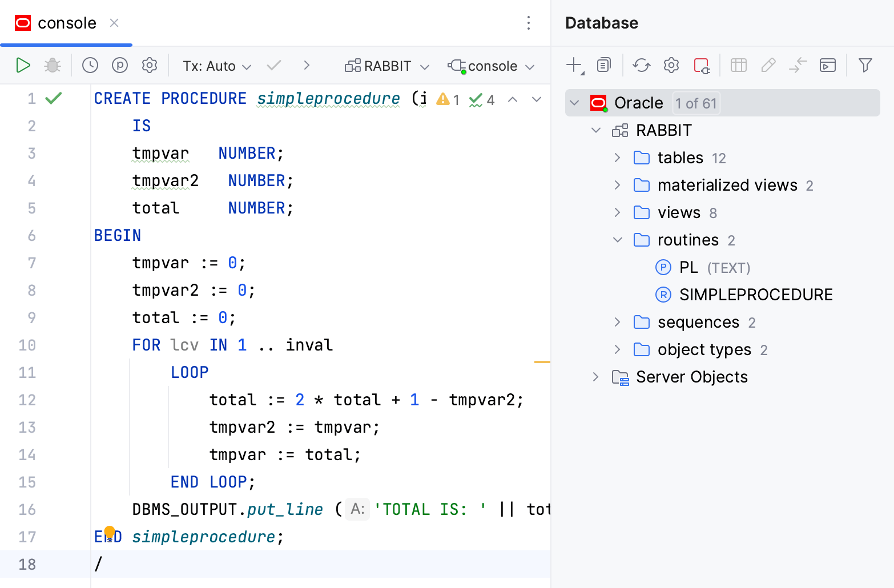Open data source properties gear in Database panel

[x=671, y=65]
